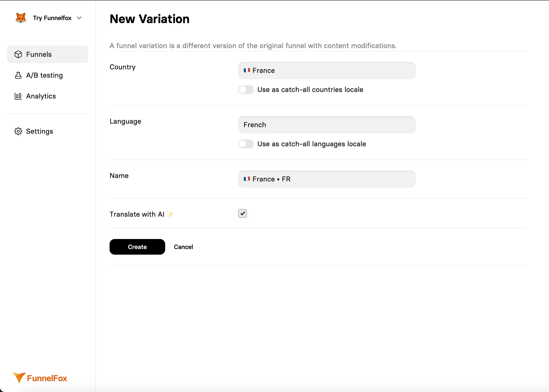Open the Country dropdown showing France

[x=327, y=70]
